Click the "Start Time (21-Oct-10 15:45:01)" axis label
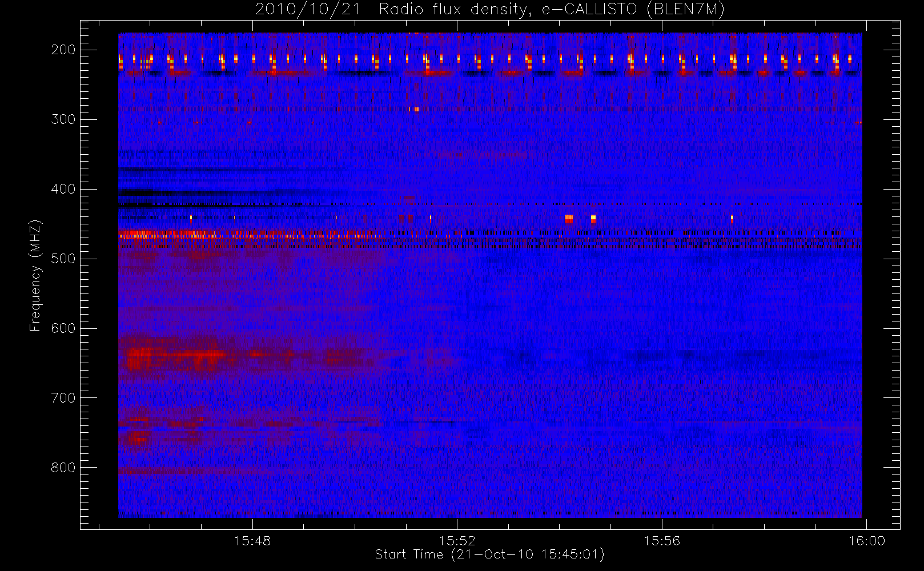The height and width of the screenshot is (571, 924). 489,554
